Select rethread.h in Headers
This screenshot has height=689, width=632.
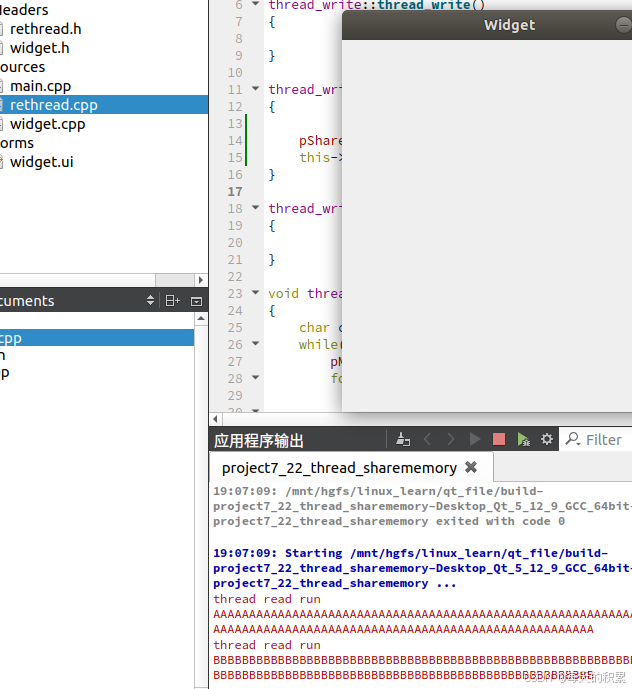click(45, 29)
